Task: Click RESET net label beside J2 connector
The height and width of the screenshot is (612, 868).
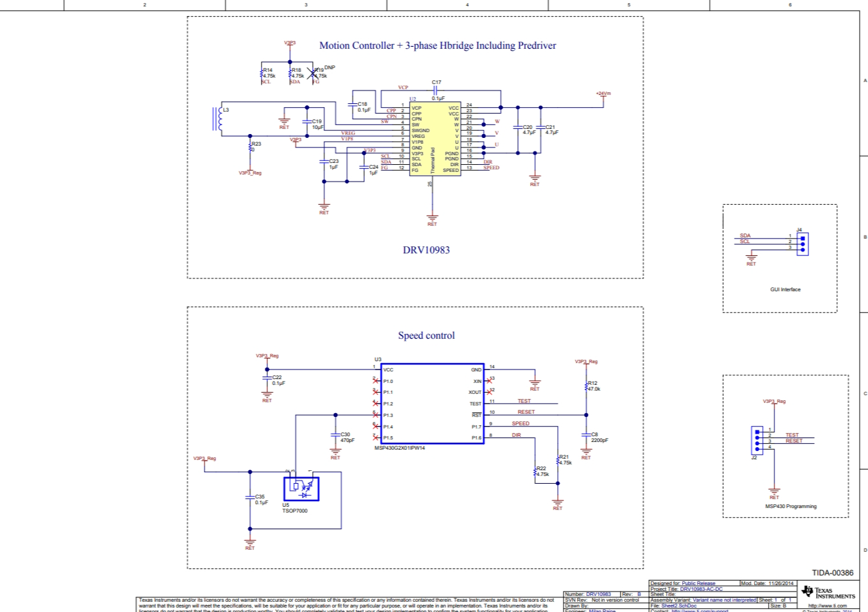Action: (x=794, y=441)
